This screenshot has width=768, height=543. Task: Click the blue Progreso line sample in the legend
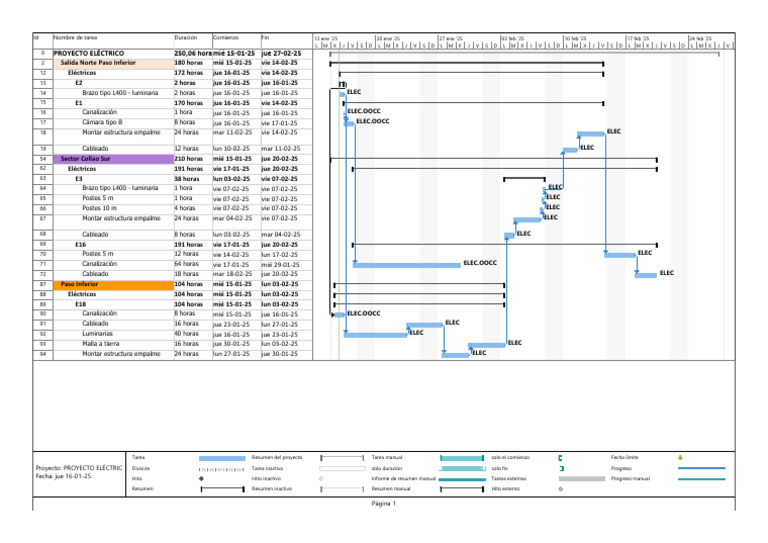tap(701, 468)
